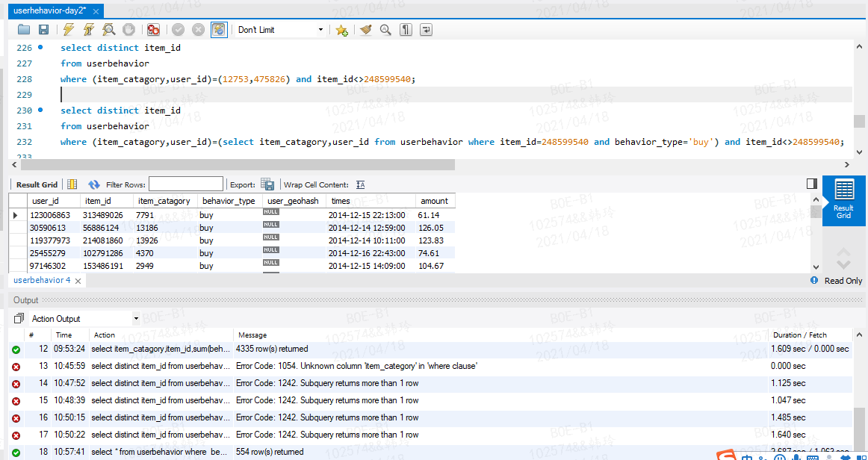
Task: Execute statement under cursor (lightning with cursor)
Action: point(89,30)
